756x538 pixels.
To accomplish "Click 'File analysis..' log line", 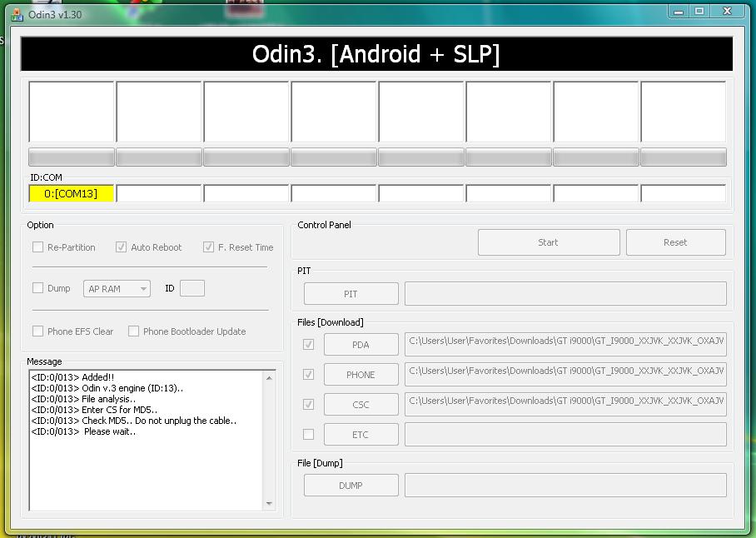I will [x=83, y=399].
